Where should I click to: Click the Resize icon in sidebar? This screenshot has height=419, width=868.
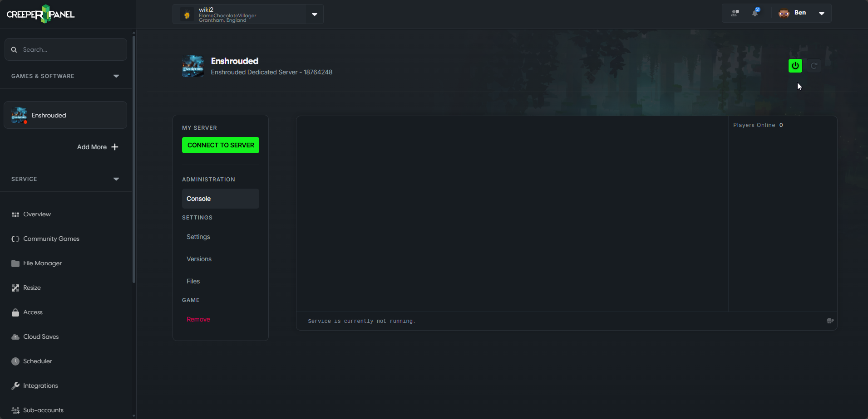tap(15, 288)
